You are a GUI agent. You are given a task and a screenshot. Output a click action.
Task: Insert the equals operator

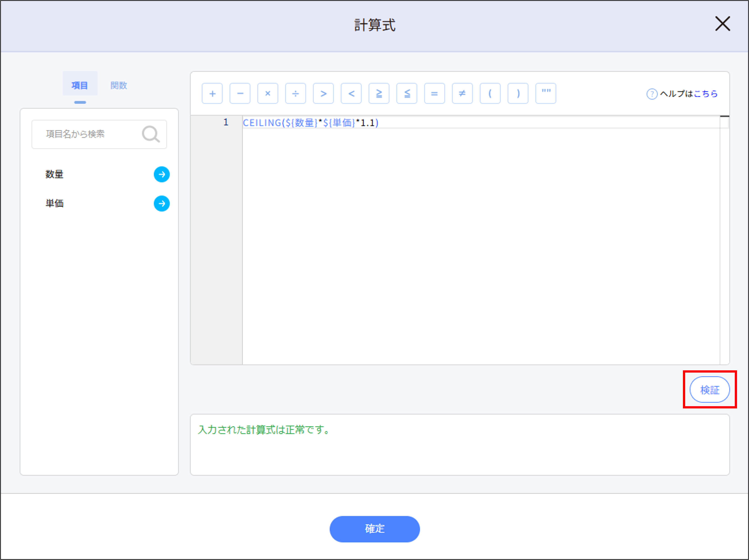434,93
